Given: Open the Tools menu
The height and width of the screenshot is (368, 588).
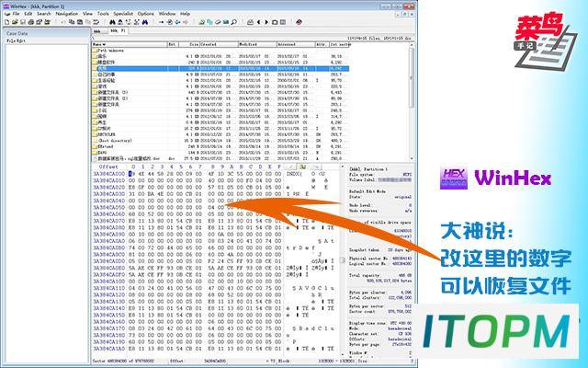Looking at the screenshot, I should click(x=103, y=14).
